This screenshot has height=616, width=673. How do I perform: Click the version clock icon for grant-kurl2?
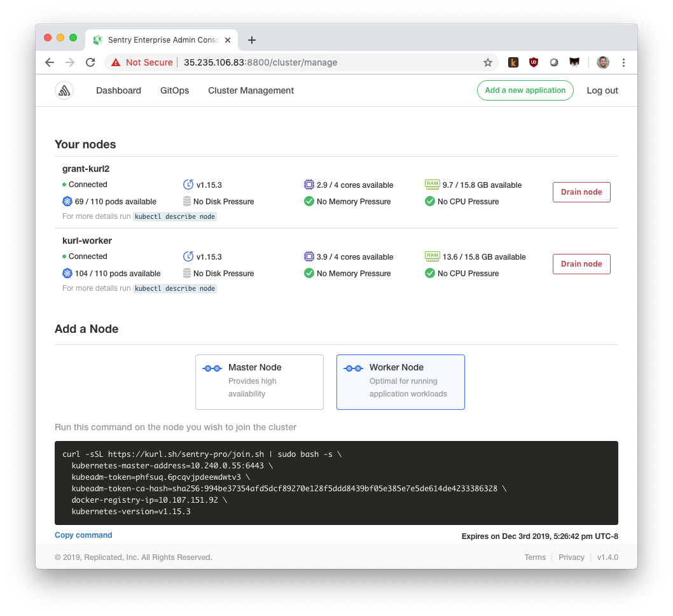(188, 185)
